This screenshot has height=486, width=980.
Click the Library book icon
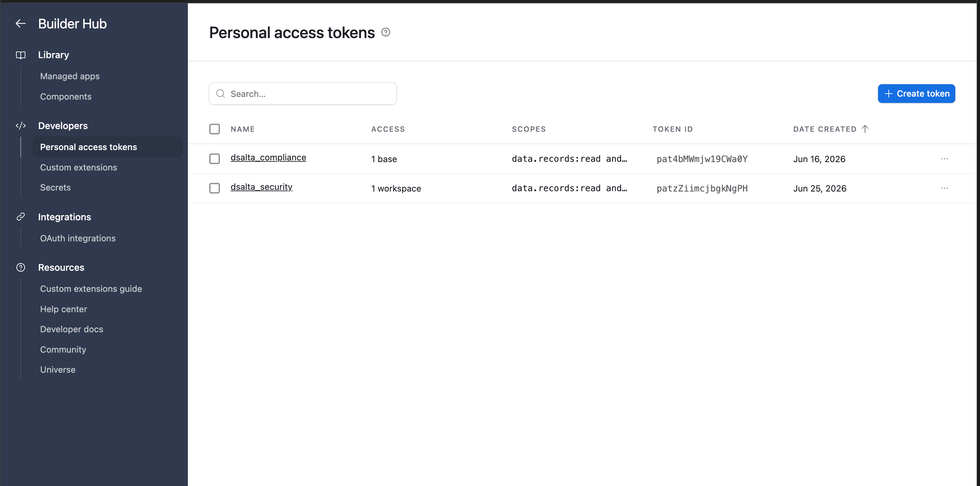20,55
